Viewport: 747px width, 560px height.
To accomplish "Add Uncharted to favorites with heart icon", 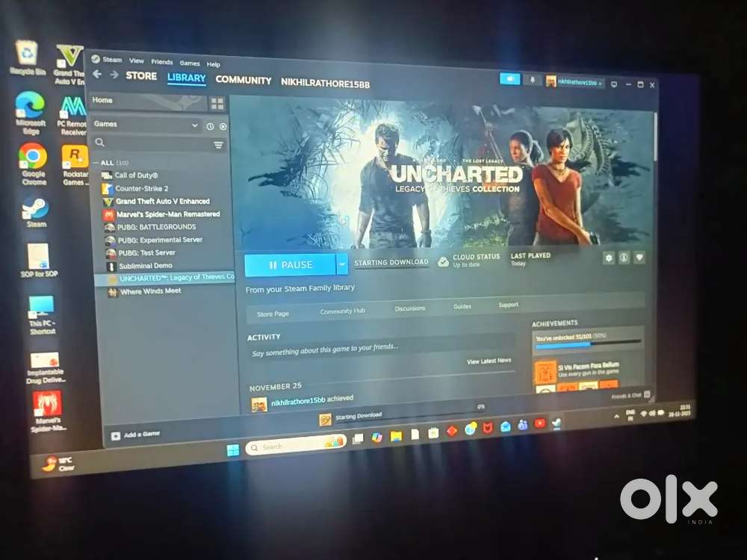I will (639, 258).
